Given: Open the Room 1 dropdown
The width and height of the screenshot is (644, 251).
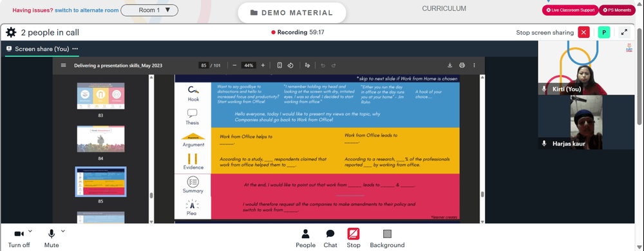Looking at the screenshot, I should click(149, 10).
